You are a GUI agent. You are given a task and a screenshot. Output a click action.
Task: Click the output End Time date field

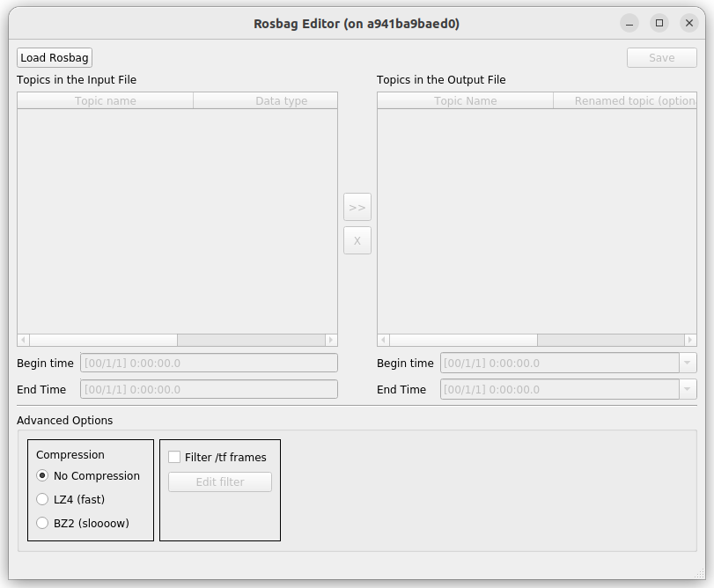point(560,390)
